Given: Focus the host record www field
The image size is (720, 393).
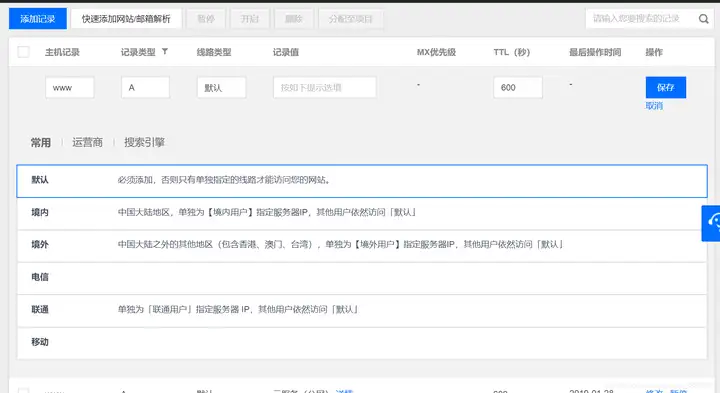Looking at the screenshot, I should tap(70, 87).
